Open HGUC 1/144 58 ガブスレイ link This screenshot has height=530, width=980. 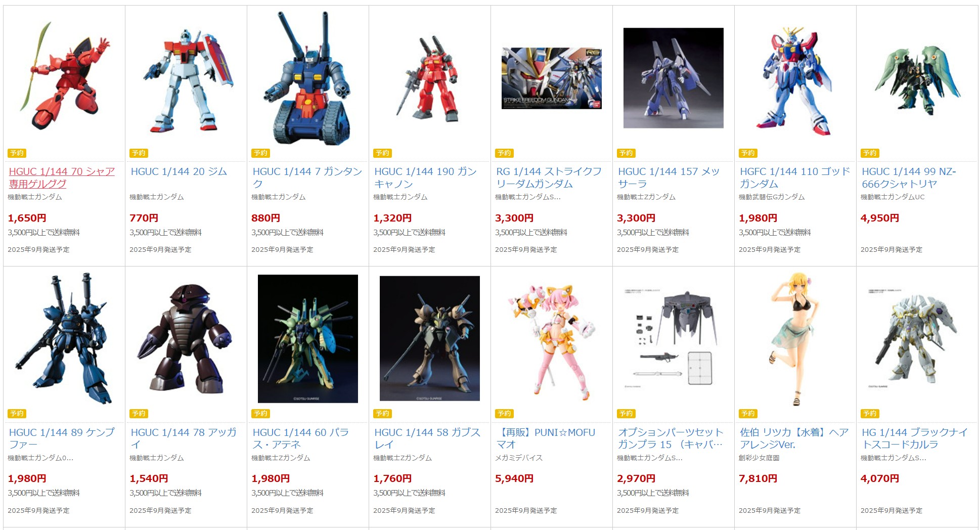click(x=427, y=438)
